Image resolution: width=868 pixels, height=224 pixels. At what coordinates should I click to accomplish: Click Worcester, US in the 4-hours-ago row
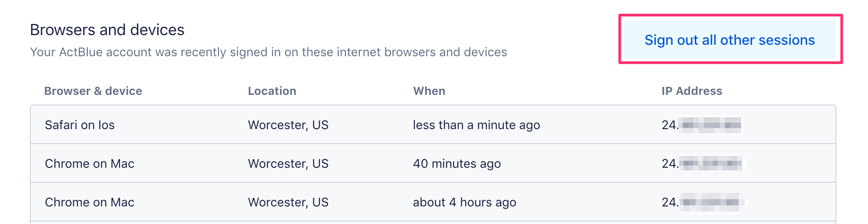pyautogui.click(x=288, y=202)
